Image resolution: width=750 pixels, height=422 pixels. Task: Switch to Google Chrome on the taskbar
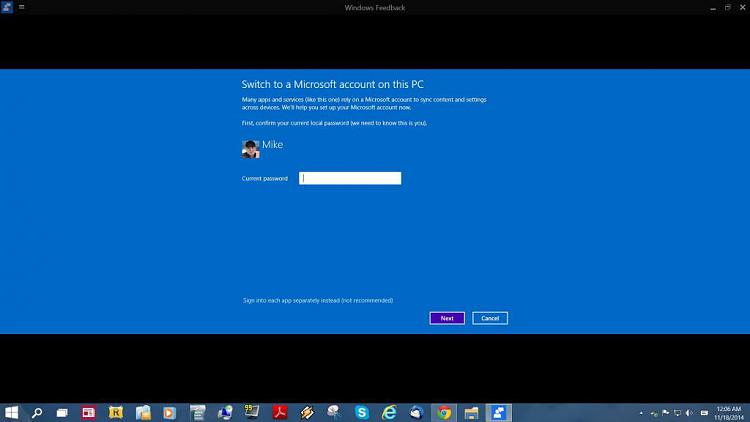444,412
